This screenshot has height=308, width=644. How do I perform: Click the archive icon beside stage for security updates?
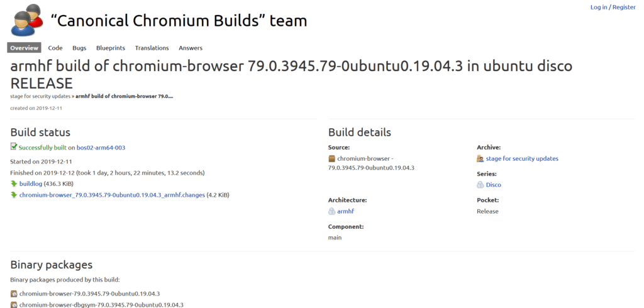coord(480,158)
